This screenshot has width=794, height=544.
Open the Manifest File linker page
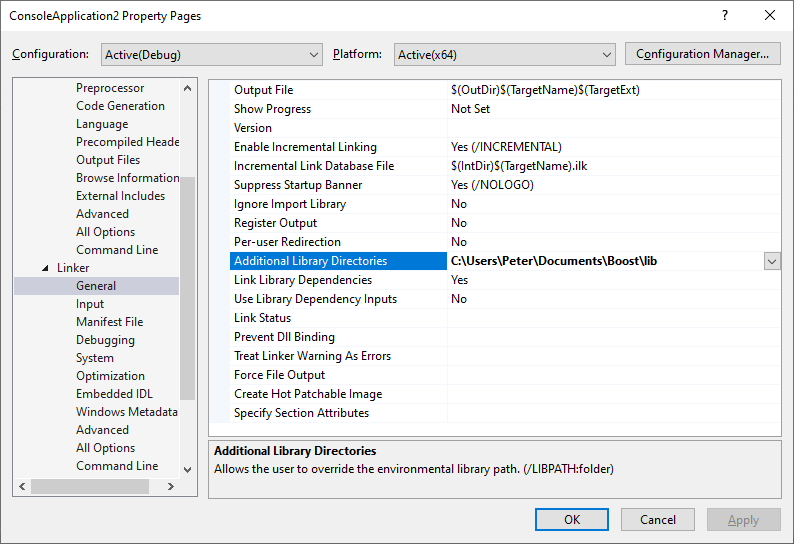(109, 322)
